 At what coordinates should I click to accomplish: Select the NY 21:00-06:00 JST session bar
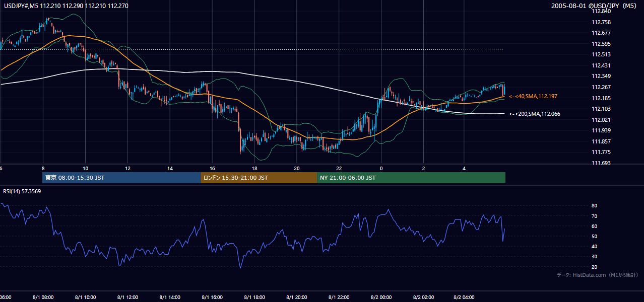(411, 178)
